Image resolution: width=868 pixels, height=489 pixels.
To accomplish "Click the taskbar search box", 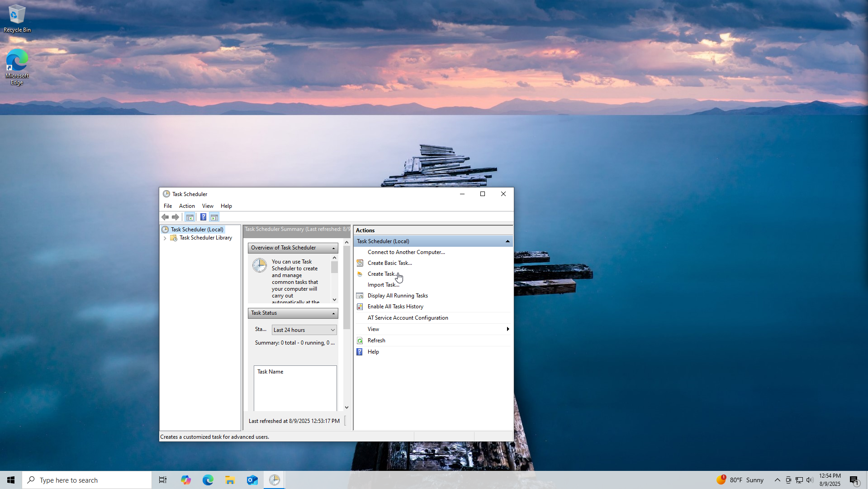I will (x=87, y=480).
